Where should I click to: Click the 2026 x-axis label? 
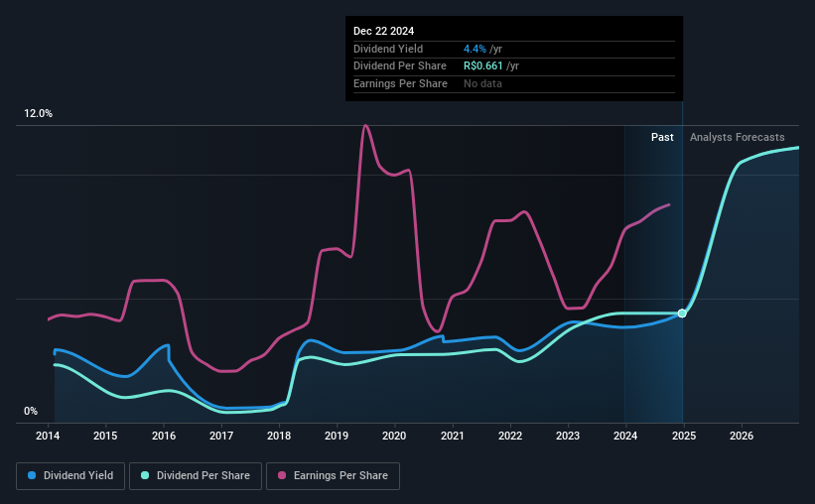click(742, 436)
